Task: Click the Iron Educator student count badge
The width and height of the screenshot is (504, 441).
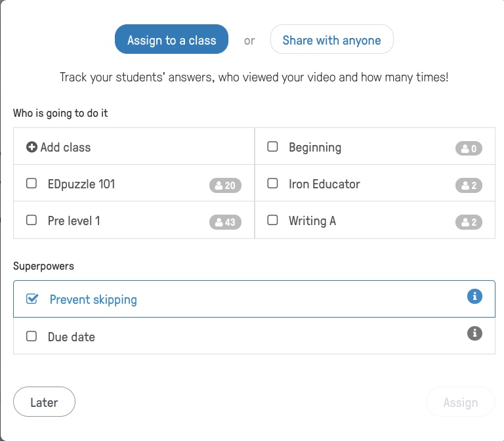Action: tap(469, 186)
